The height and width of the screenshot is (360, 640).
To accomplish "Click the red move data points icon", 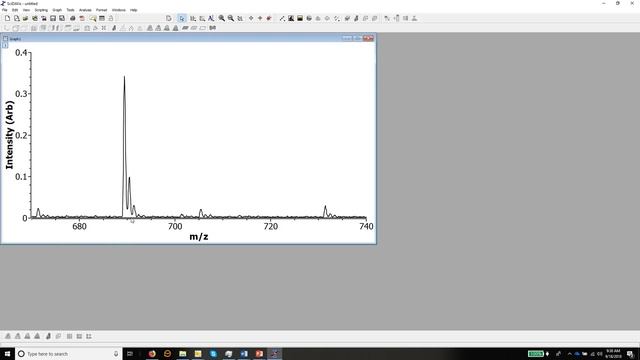I will [x=269, y=18].
